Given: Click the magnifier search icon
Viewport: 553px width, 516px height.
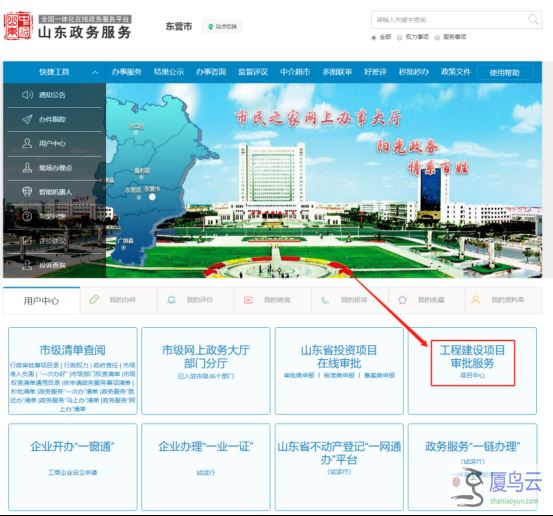Looking at the screenshot, I should click(533, 19).
